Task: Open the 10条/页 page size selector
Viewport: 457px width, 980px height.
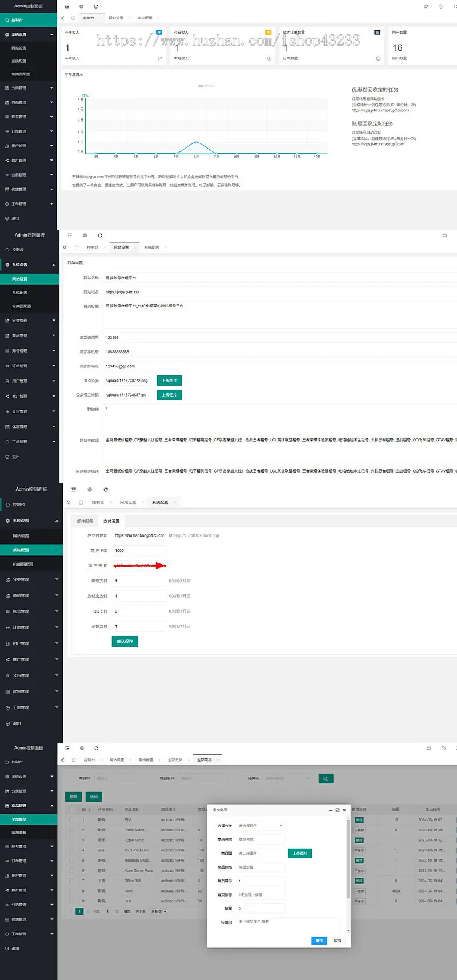Action: click(x=158, y=911)
